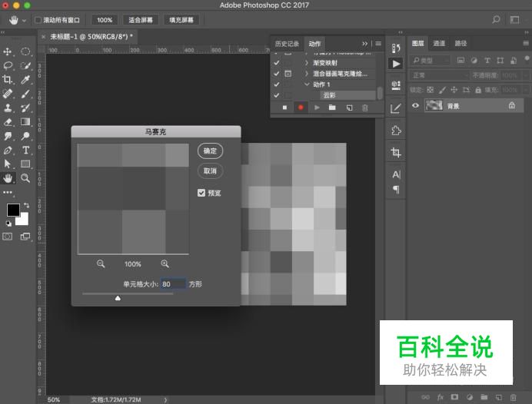Click the 取消 button in Mosaic dialog
Viewport: 532px width, 404px height.
[210, 171]
